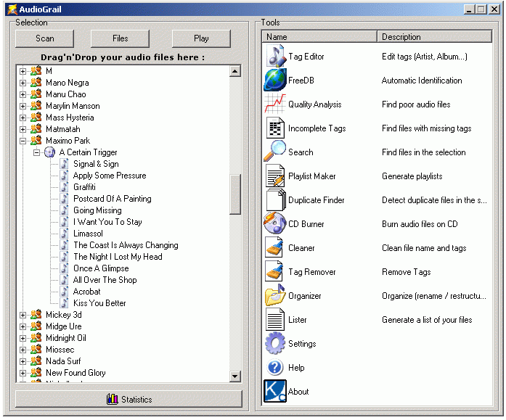Click the Files button
Screen dimensions: 506x420
point(120,38)
